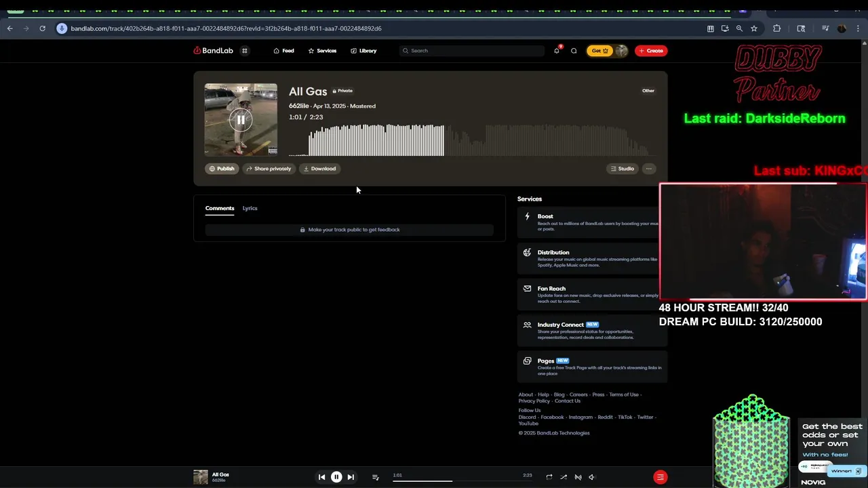Open the Careers footer link
The height and width of the screenshot is (488, 868).
tap(578, 394)
